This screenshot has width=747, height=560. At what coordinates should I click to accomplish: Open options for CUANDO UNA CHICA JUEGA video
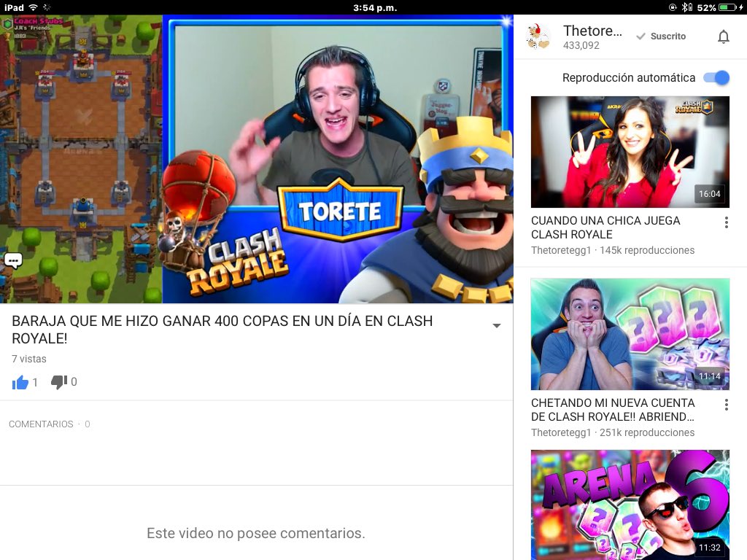pyautogui.click(x=726, y=222)
